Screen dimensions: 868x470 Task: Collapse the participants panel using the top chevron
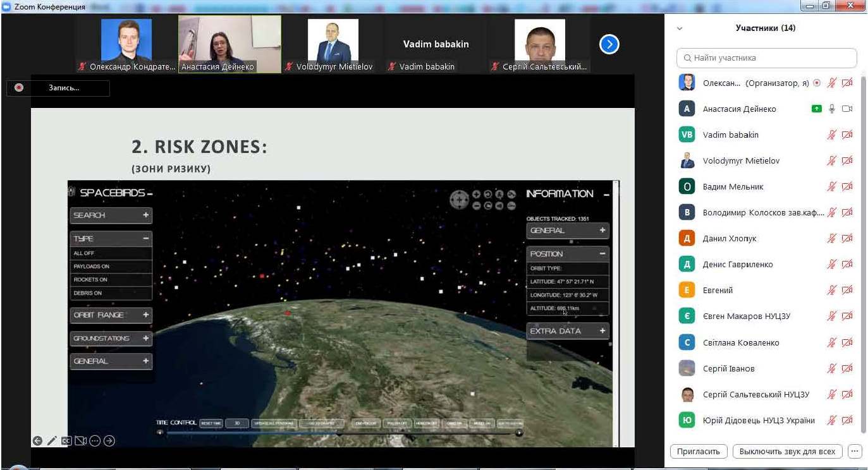[x=680, y=28]
